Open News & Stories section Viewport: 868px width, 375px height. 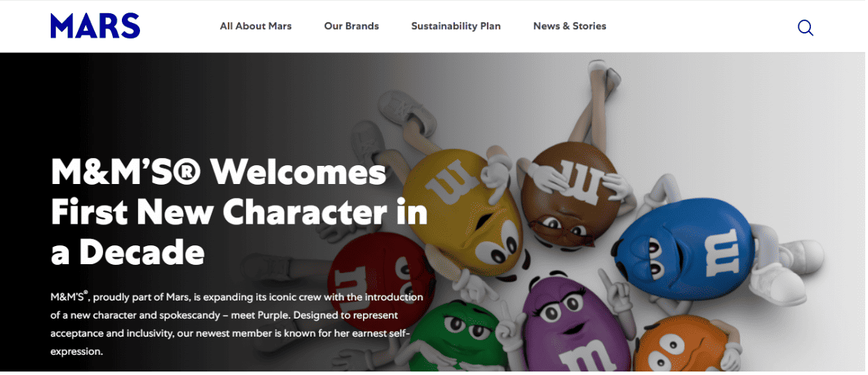click(569, 26)
